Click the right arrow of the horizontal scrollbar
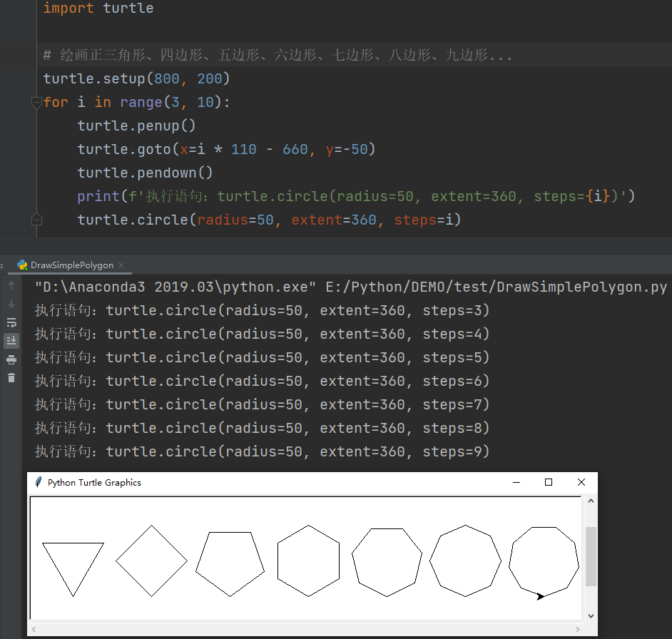 tap(578, 629)
